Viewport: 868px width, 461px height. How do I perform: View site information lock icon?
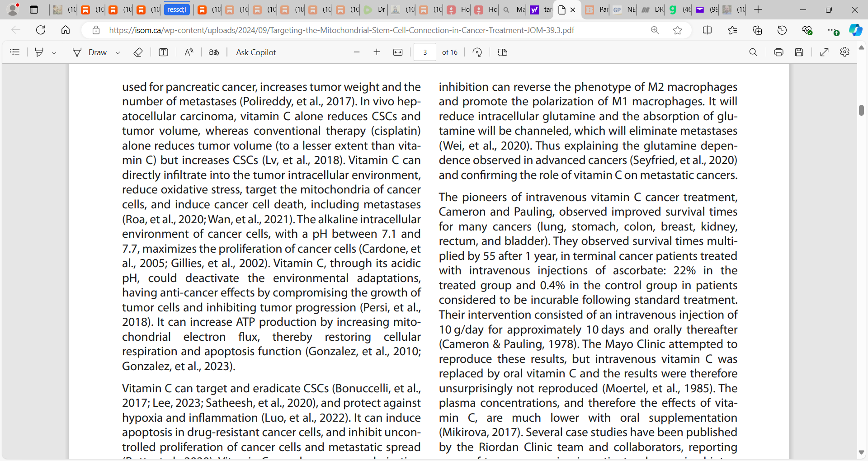click(x=96, y=30)
